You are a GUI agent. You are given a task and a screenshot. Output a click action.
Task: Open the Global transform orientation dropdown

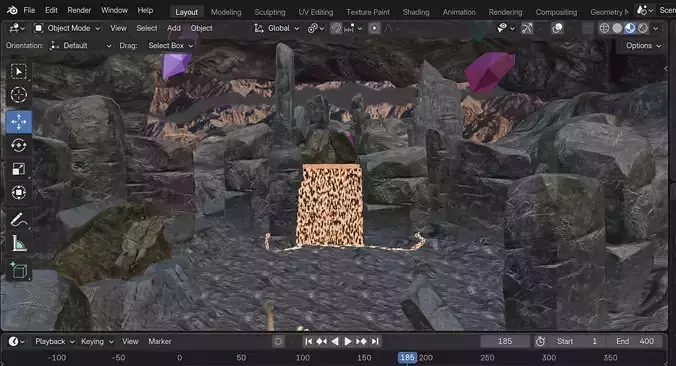pyautogui.click(x=277, y=28)
